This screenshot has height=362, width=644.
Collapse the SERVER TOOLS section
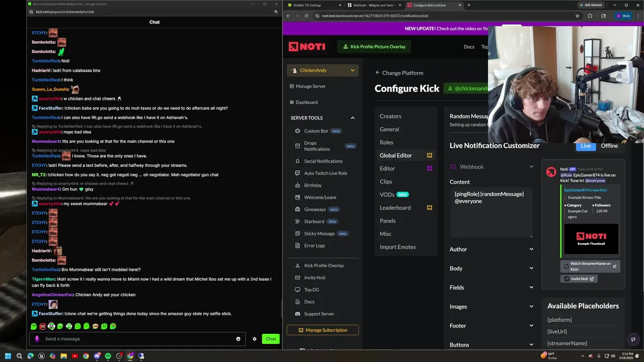point(352,118)
